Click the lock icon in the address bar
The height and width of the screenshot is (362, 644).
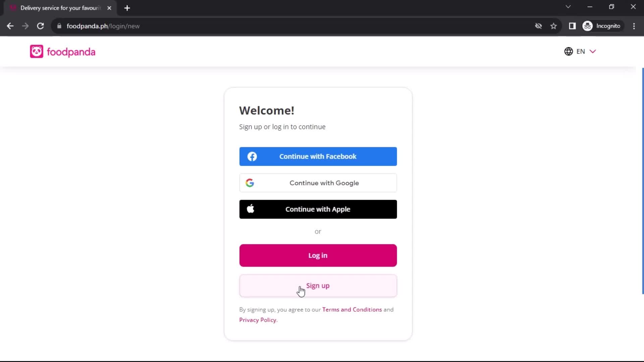59,26
